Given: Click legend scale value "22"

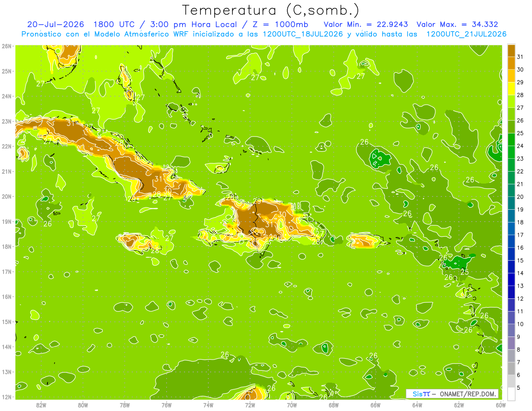Looking at the screenshot, I should (520, 171).
